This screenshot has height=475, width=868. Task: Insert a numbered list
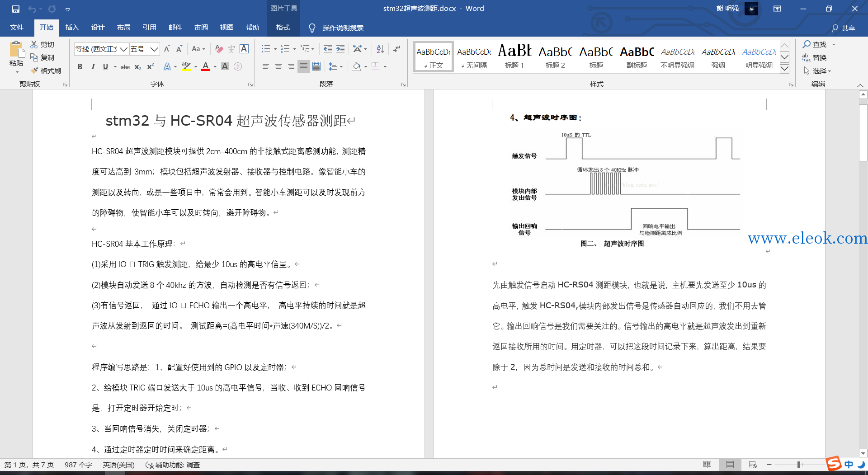[x=285, y=49]
